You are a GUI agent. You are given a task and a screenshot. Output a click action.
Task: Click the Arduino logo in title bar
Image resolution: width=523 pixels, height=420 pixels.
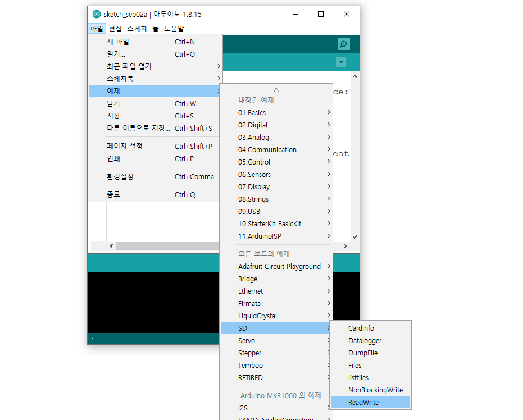[x=97, y=14]
